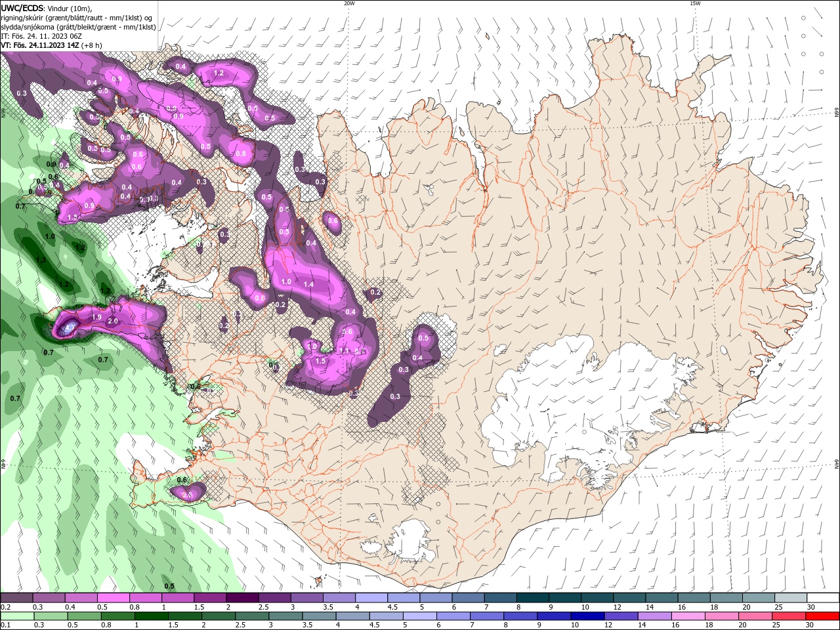
Task: Pick the lower legend swatch between 1 and 1.5
Action: (x=151, y=616)
